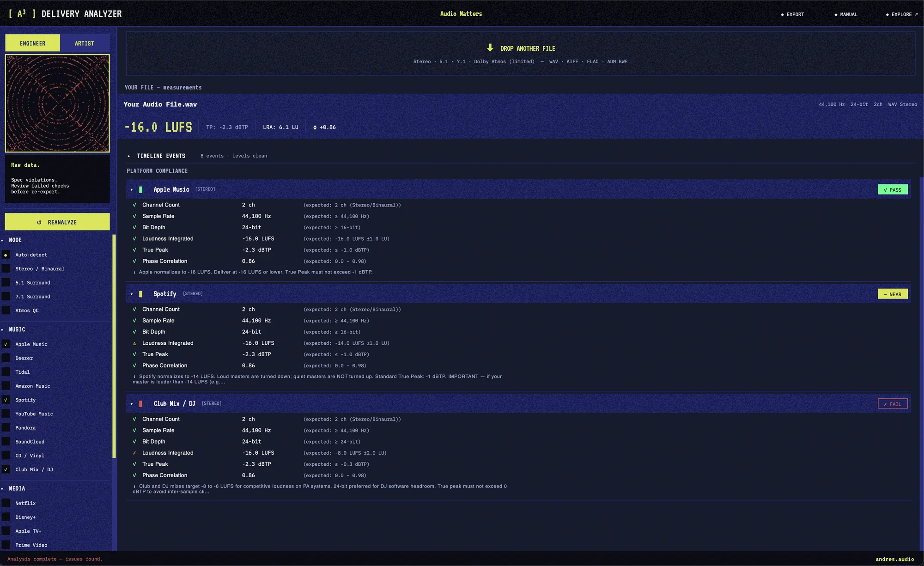Enable the YouTube Music platform check

click(6, 414)
